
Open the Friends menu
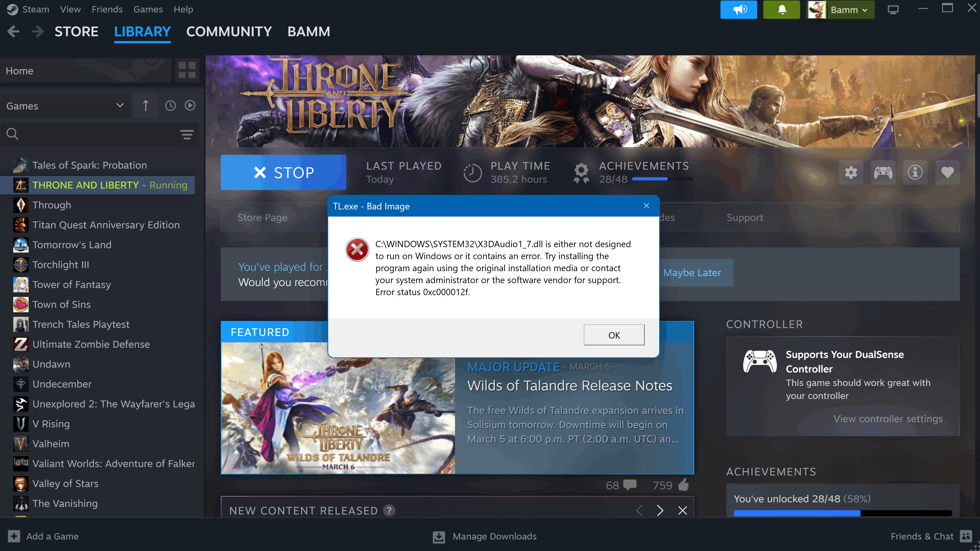tap(107, 9)
